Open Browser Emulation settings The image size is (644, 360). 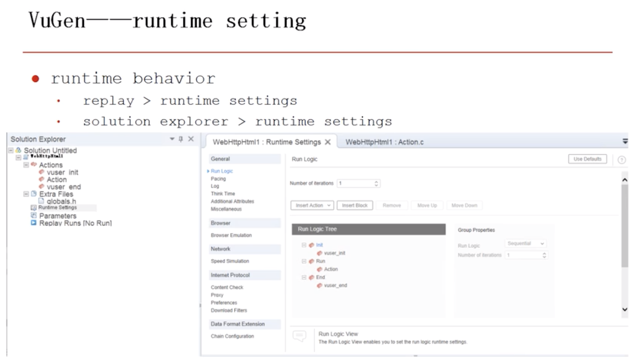[231, 235]
